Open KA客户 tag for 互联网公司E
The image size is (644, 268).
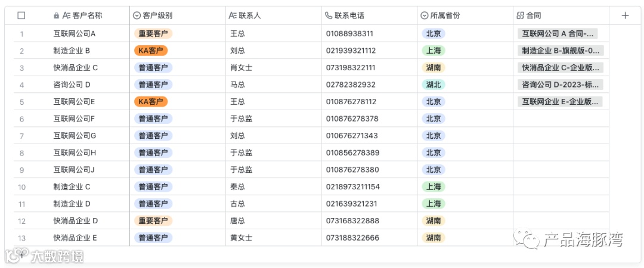[151, 102]
